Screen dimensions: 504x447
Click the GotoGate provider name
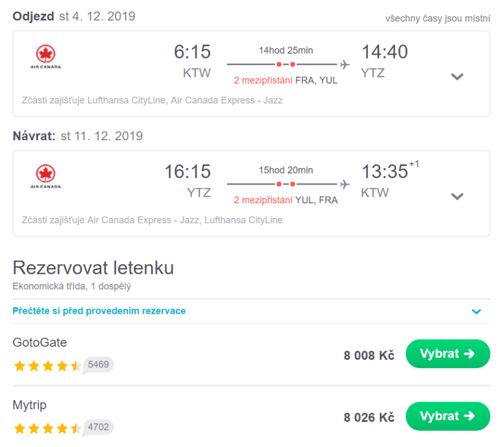pyautogui.click(x=40, y=343)
